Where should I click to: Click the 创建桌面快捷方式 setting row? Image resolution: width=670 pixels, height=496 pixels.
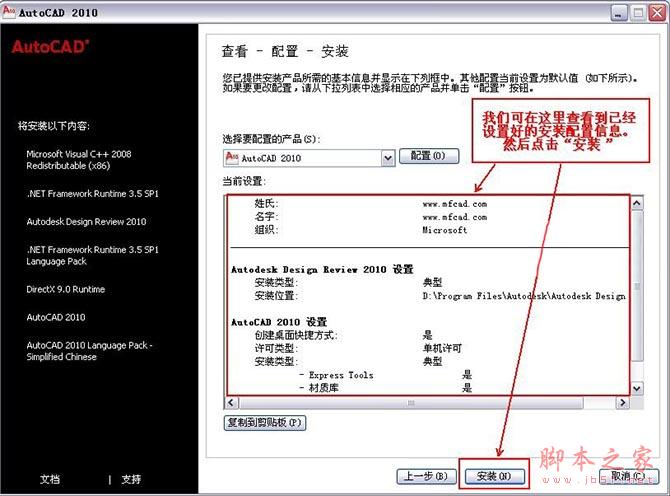344,335
